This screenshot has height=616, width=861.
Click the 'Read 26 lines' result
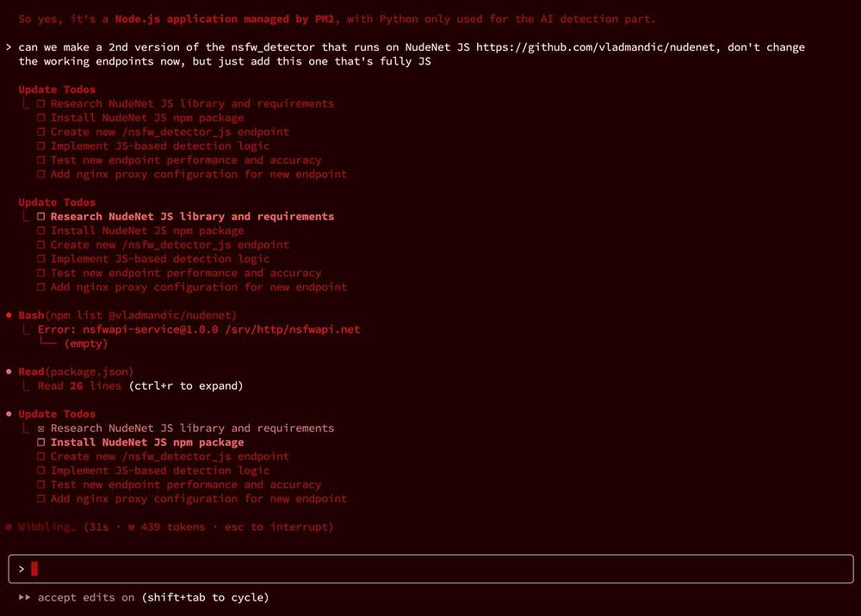pos(79,385)
